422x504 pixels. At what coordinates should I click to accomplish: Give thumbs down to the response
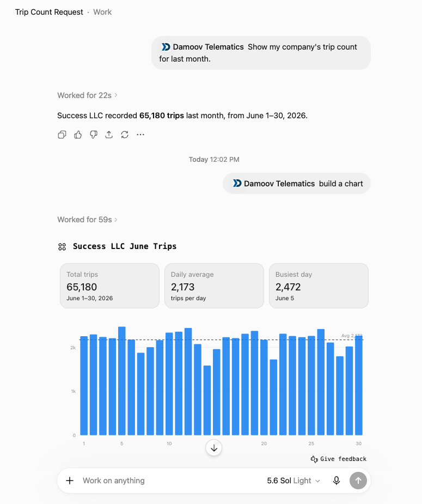[94, 135]
